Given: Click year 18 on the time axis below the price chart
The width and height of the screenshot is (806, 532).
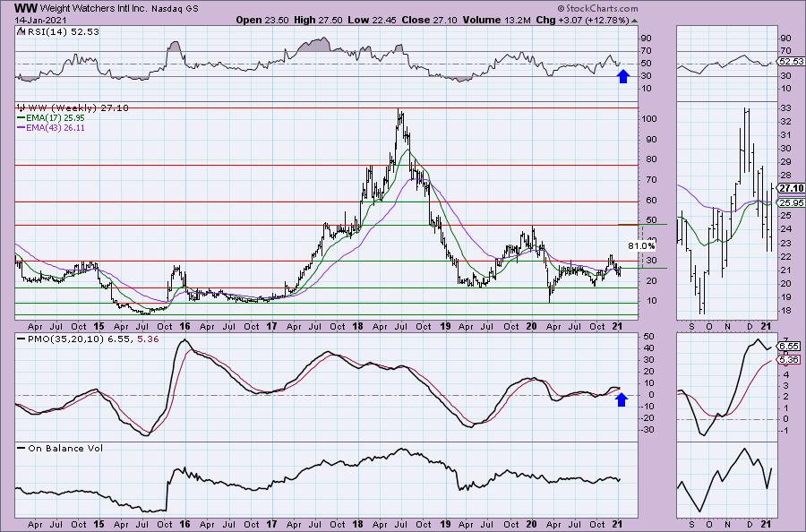Looking at the screenshot, I should (357, 326).
